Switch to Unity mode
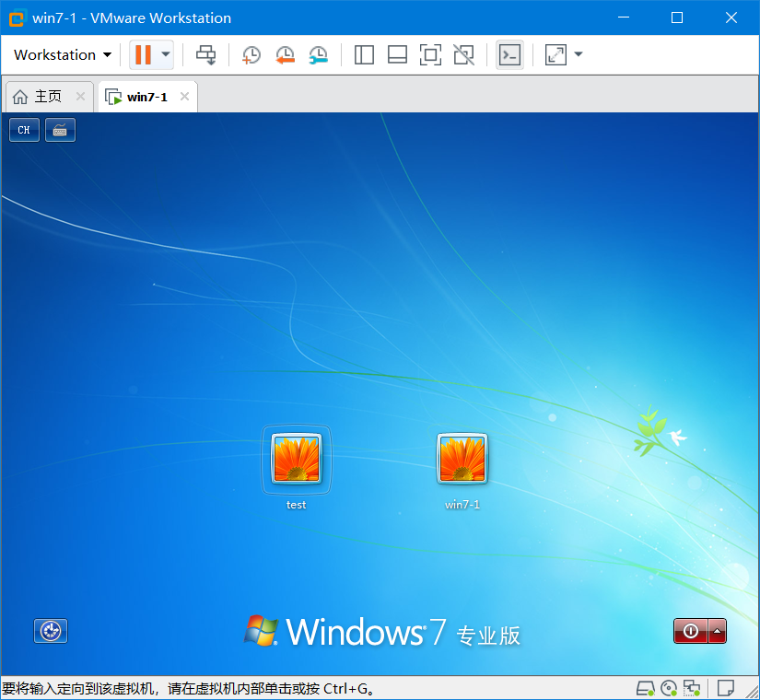Viewport: 760px width, 700px height. coord(464,54)
